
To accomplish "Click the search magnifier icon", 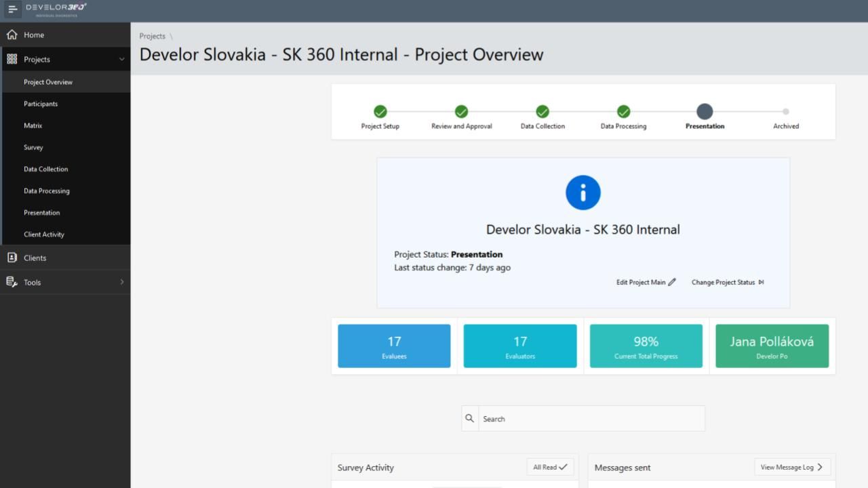I will [x=469, y=419].
